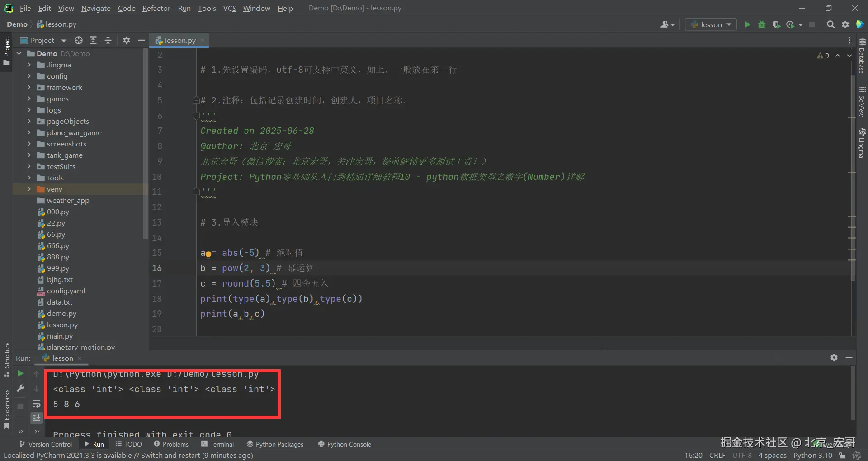Open Search Everywhere magnifier icon
This screenshot has width=868, height=461.
click(x=830, y=24)
